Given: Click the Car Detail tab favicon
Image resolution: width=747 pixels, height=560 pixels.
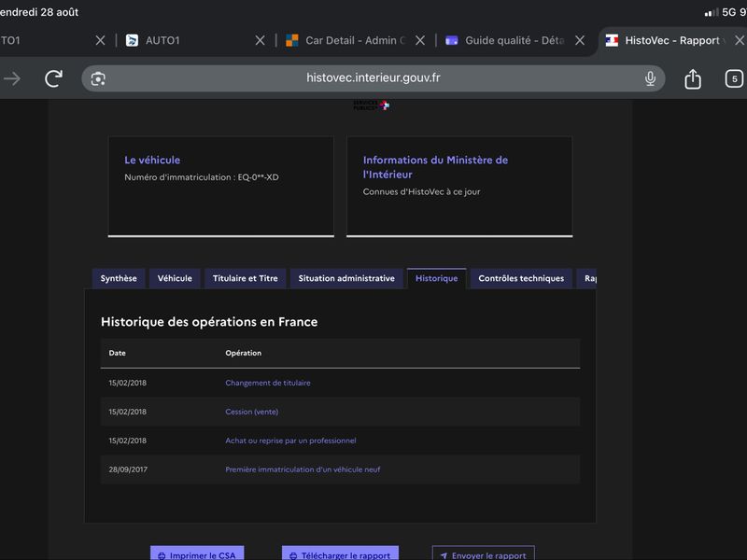Looking at the screenshot, I should coord(292,40).
